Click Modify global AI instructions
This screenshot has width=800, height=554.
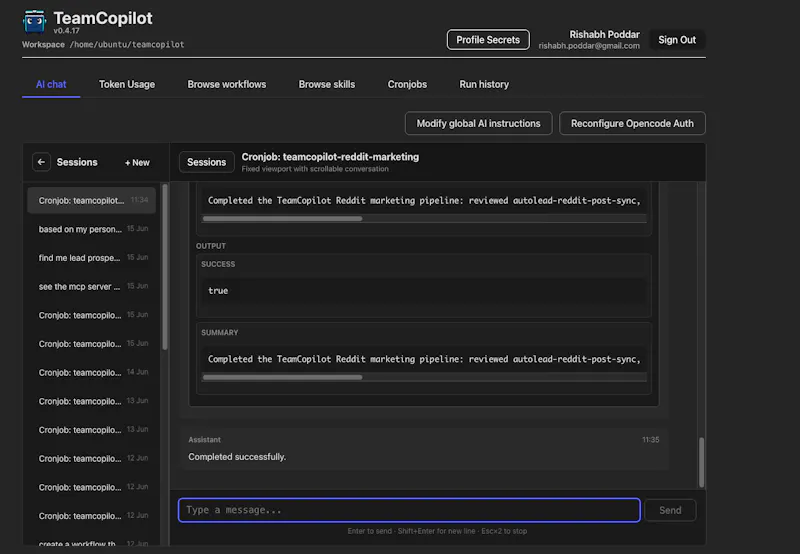click(x=479, y=123)
